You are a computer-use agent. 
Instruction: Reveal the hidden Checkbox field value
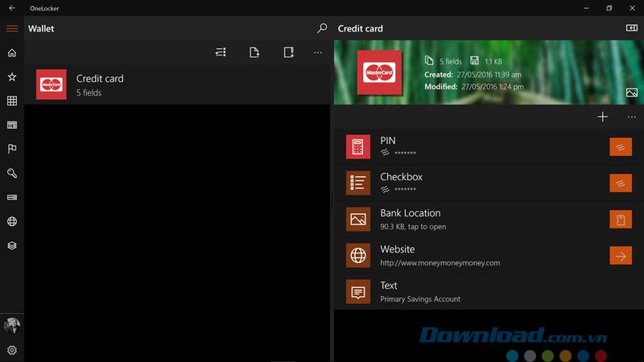click(x=621, y=183)
